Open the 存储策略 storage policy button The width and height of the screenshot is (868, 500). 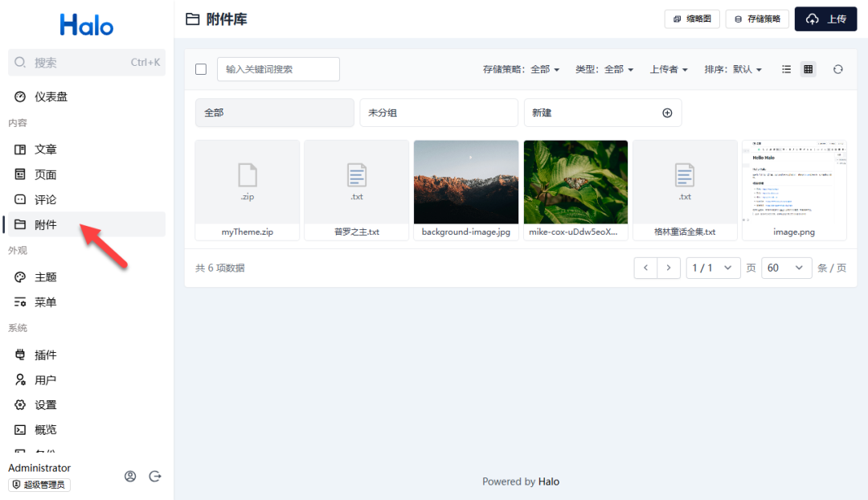[757, 18]
